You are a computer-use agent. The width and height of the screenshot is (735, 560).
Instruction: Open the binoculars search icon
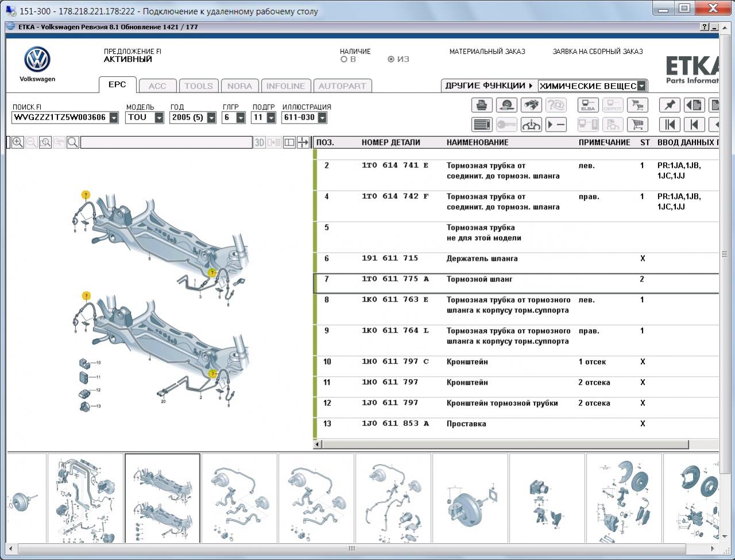[x=531, y=105]
